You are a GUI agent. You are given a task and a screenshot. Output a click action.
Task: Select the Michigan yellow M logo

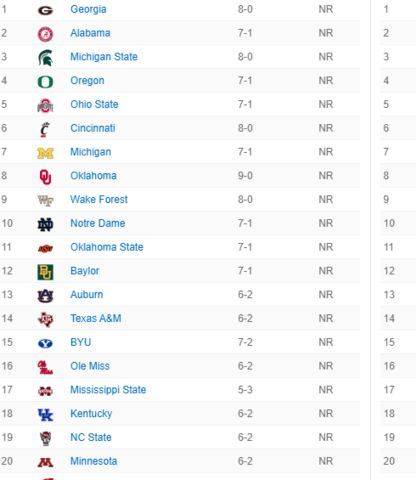click(45, 153)
